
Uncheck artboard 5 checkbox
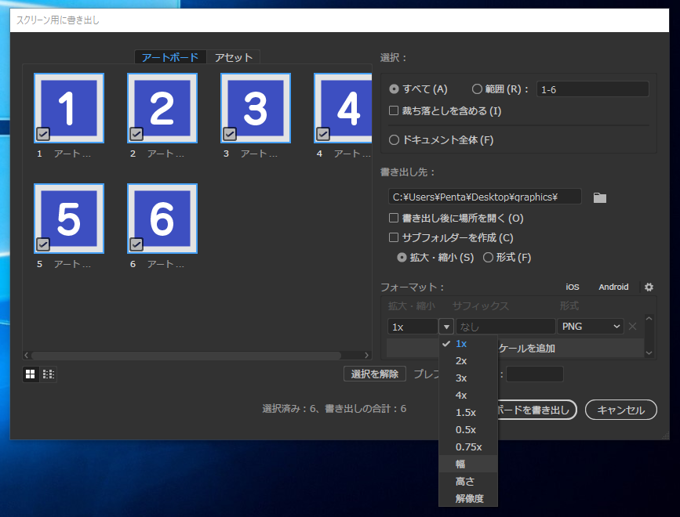tap(43, 244)
